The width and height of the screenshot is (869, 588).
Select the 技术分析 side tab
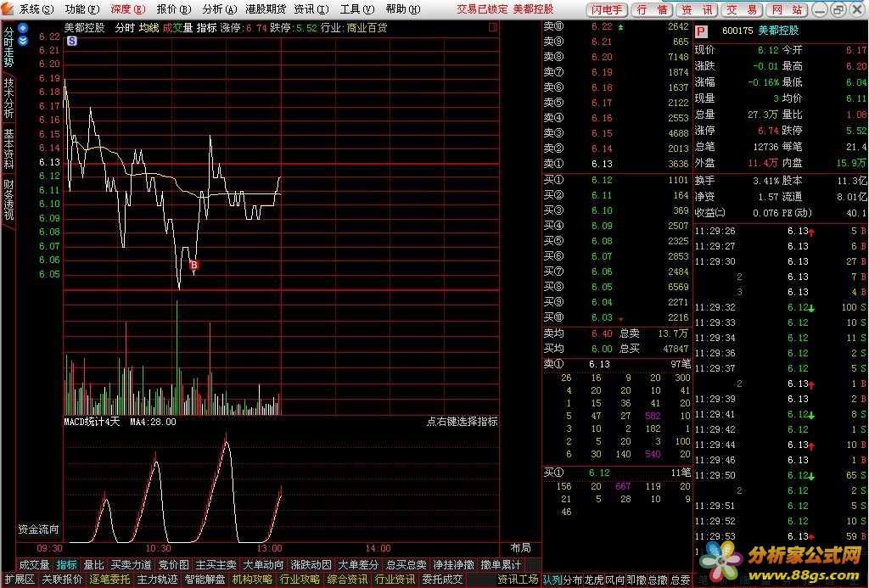pos(8,98)
